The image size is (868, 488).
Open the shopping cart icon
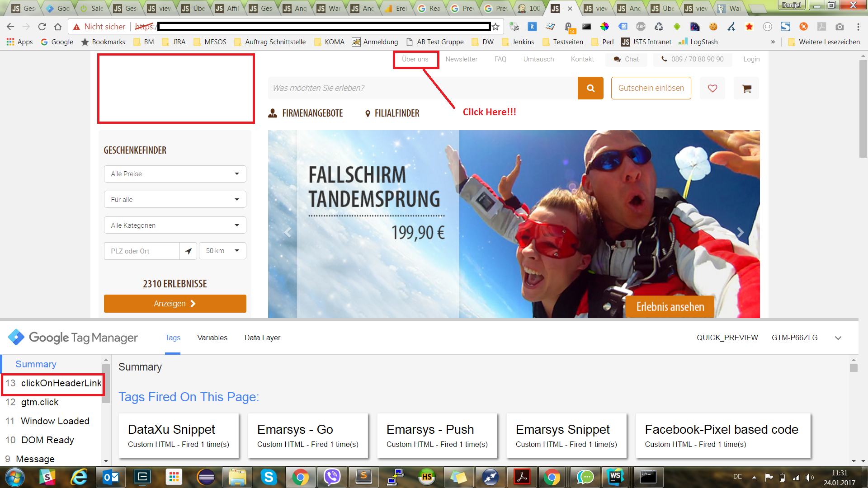pos(746,88)
